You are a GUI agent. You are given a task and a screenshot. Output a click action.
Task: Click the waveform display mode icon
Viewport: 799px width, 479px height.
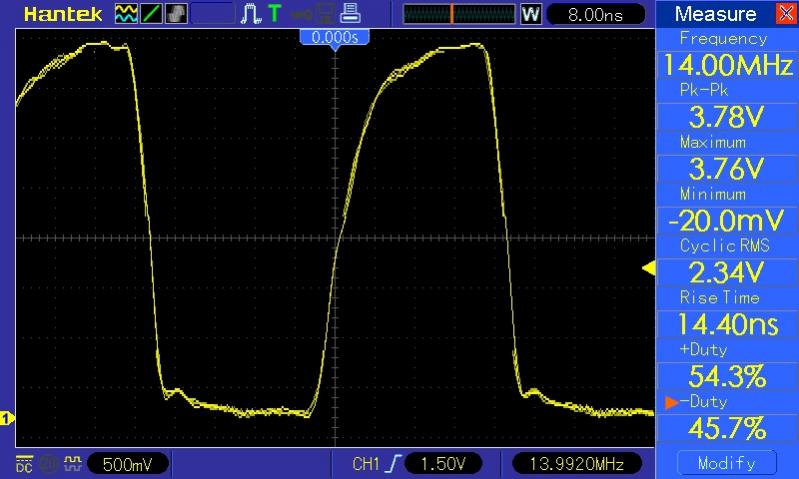tap(127, 14)
